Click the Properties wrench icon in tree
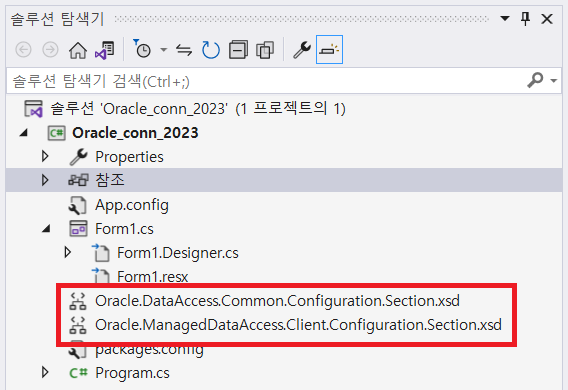Screen dimensions: 568x390 78,157
